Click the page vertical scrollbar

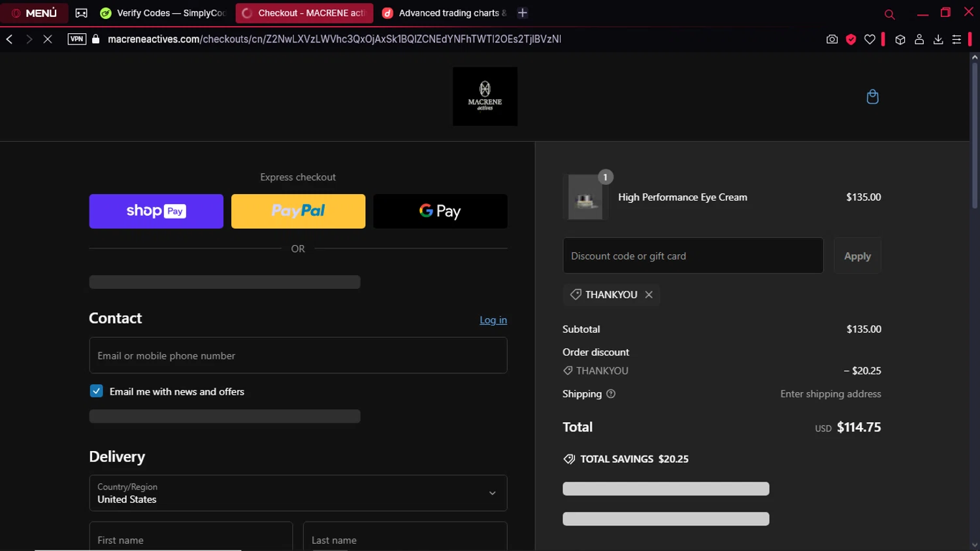click(974, 137)
